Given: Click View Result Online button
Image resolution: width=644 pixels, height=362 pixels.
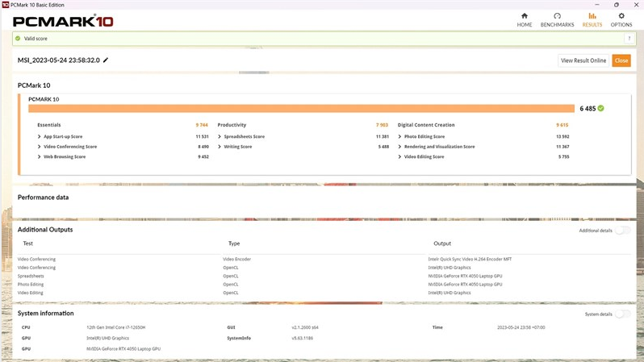Looking at the screenshot, I should 583,60.
